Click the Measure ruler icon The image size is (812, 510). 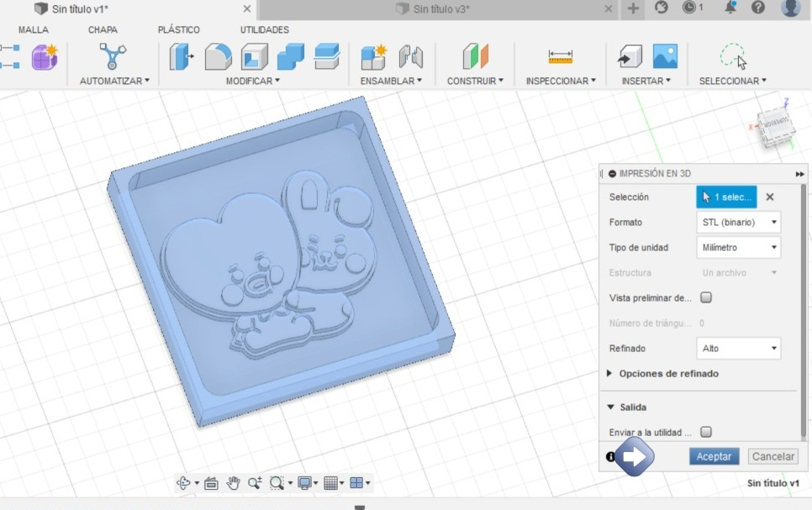coord(561,57)
